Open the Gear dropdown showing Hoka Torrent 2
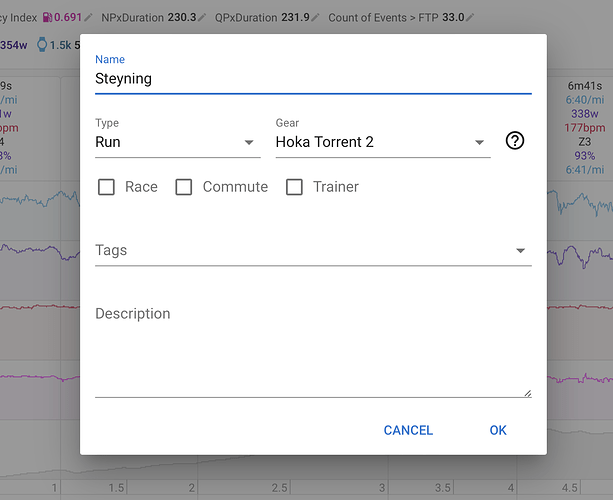This screenshot has width=613, height=500. (383, 142)
